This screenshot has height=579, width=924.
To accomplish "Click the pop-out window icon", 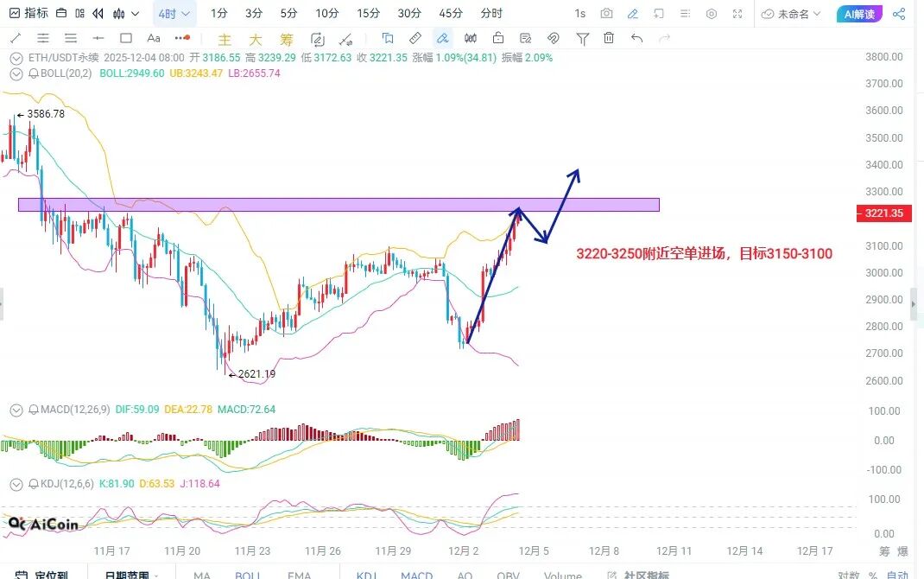I will pos(659,14).
